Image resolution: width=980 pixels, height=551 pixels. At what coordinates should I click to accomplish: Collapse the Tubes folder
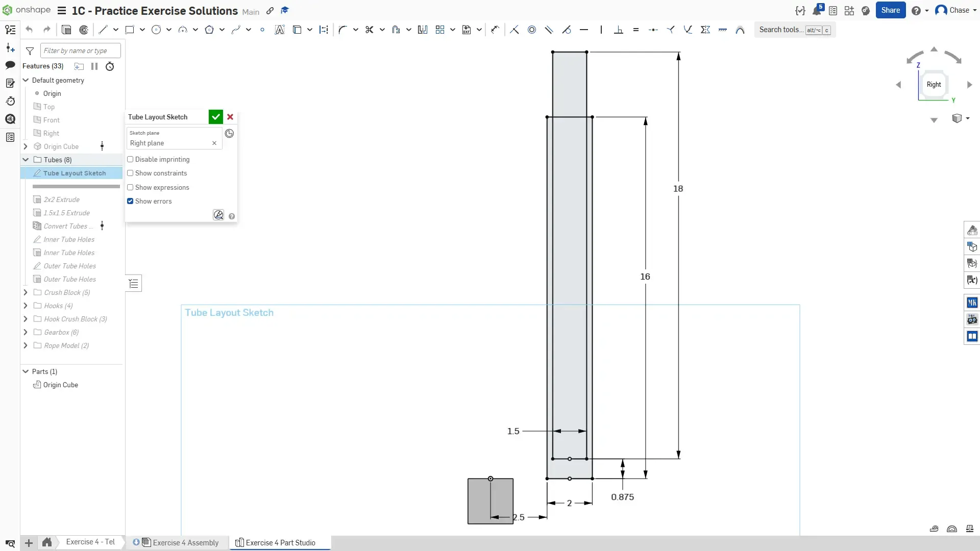pyautogui.click(x=26, y=160)
